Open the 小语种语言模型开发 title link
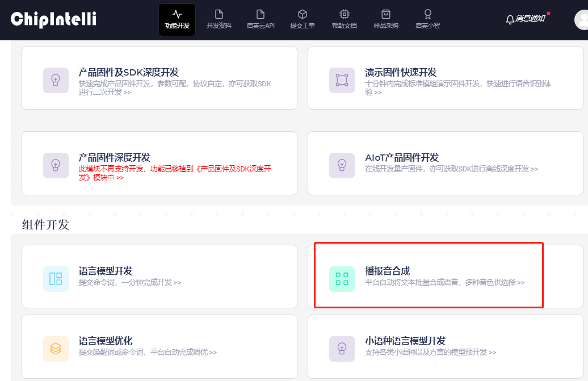Viewport: 588px width, 381px height. coord(405,341)
